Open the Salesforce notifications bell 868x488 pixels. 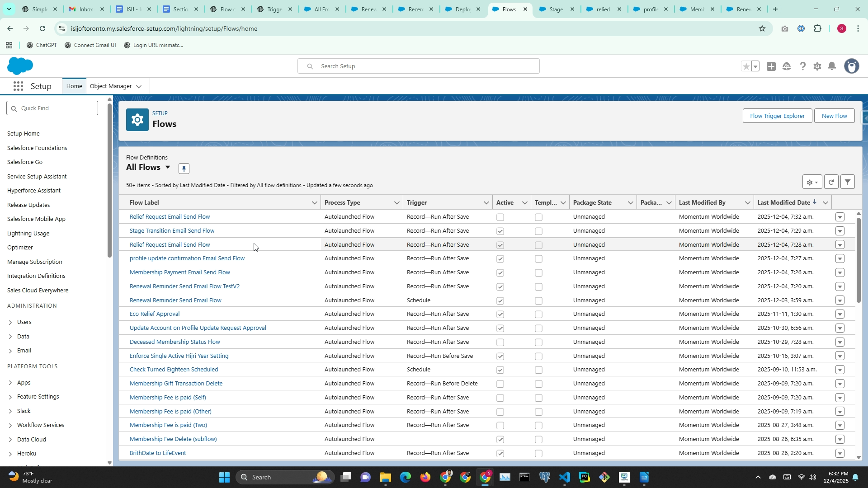(832, 66)
